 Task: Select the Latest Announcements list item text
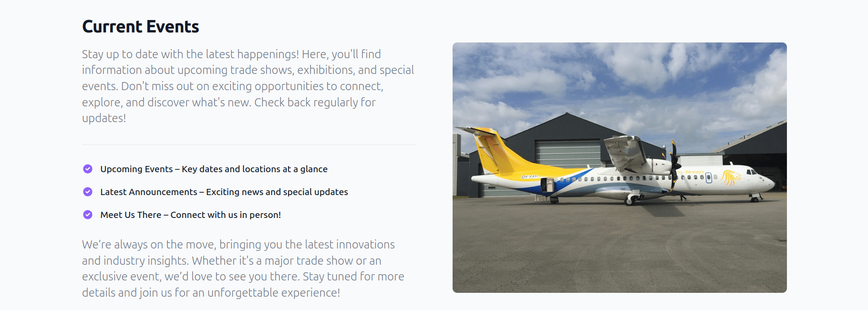pos(224,192)
